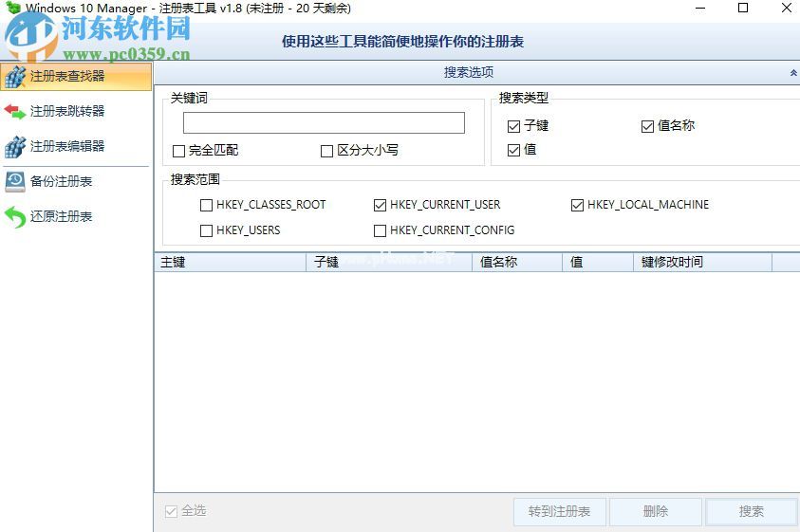
Task: Select 还原注册表 in sidebar
Action: click(x=76, y=217)
